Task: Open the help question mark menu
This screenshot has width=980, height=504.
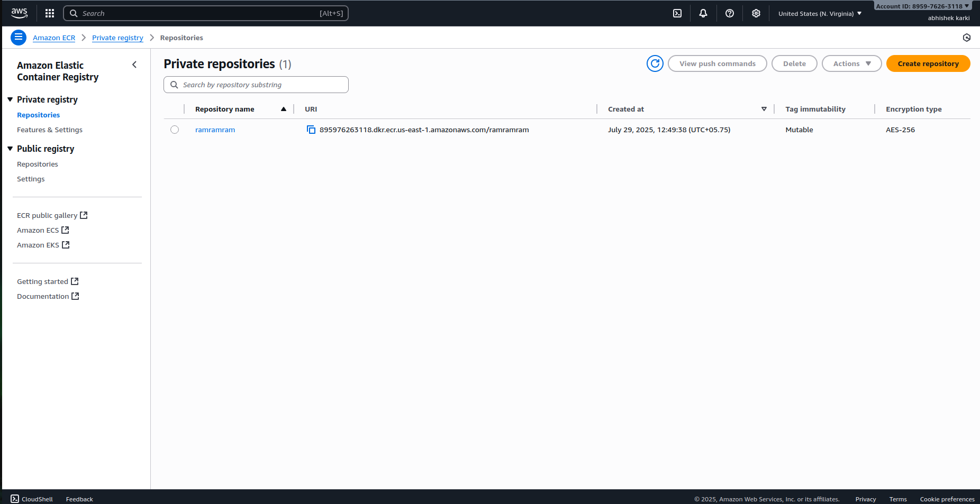Action: click(730, 13)
